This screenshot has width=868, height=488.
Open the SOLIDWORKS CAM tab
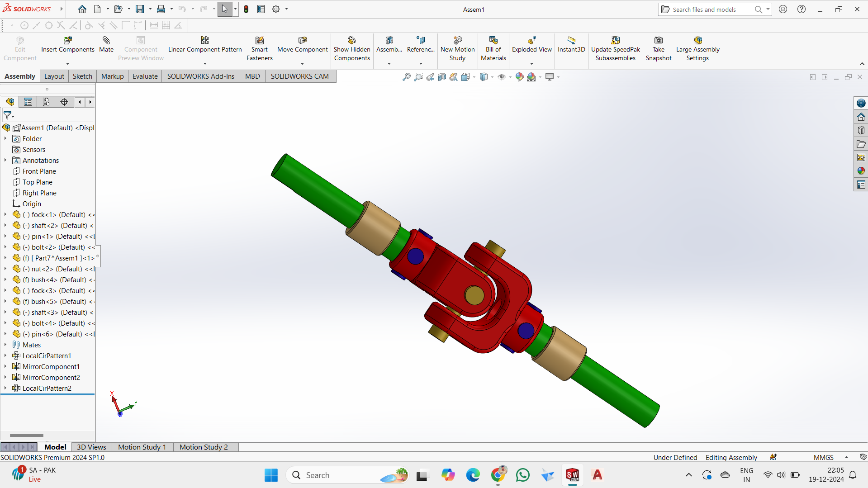coord(299,76)
